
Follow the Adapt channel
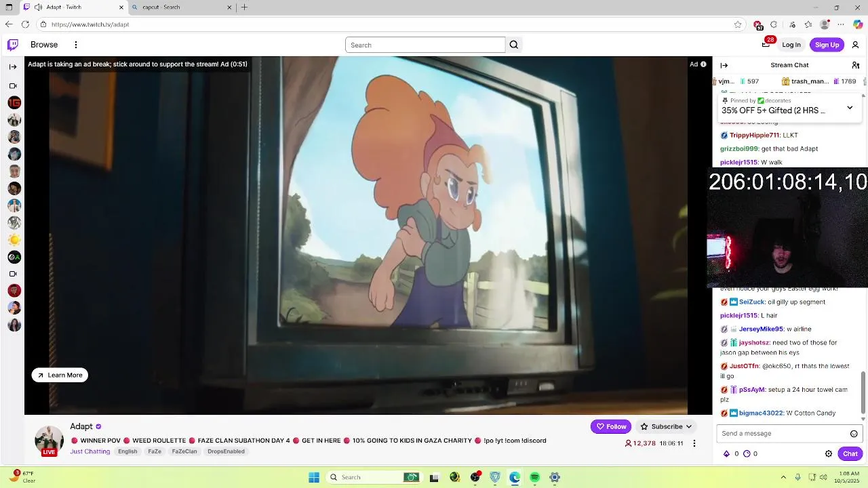[611, 426]
